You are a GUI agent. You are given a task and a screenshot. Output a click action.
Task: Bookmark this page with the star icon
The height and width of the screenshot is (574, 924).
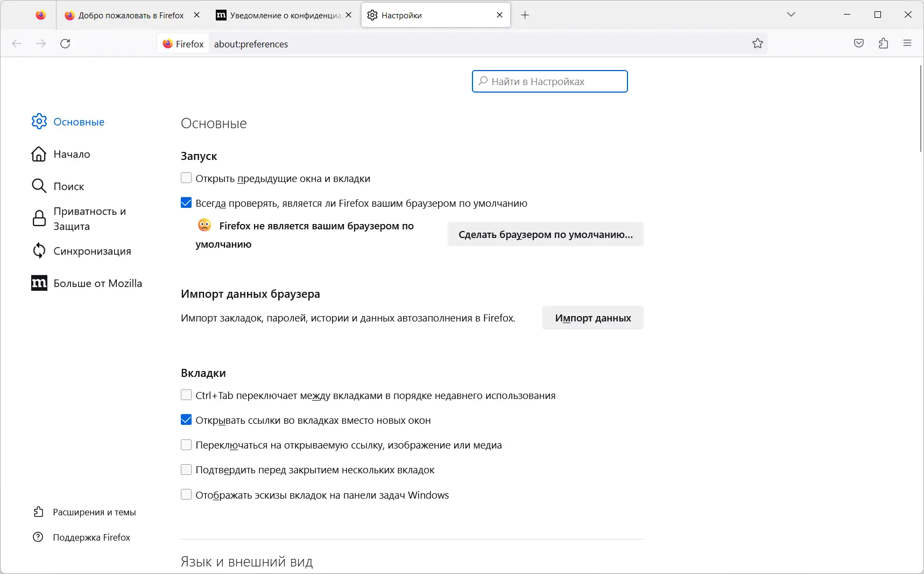(x=758, y=44)
